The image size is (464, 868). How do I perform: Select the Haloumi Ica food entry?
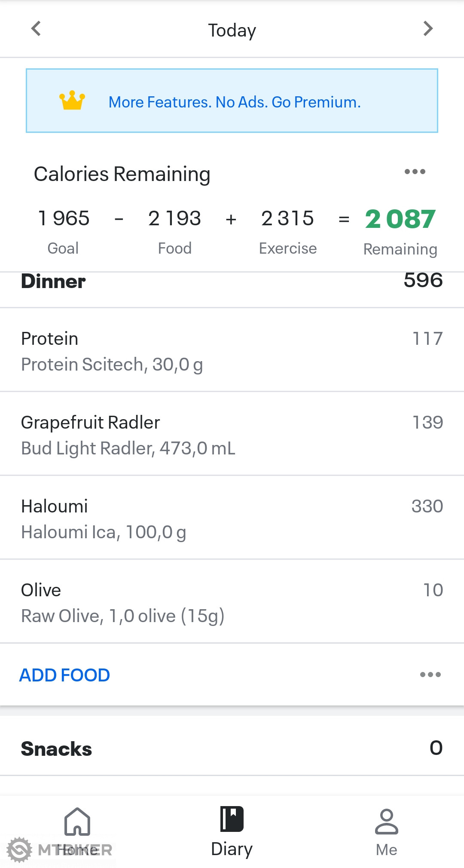click(232, 518)
